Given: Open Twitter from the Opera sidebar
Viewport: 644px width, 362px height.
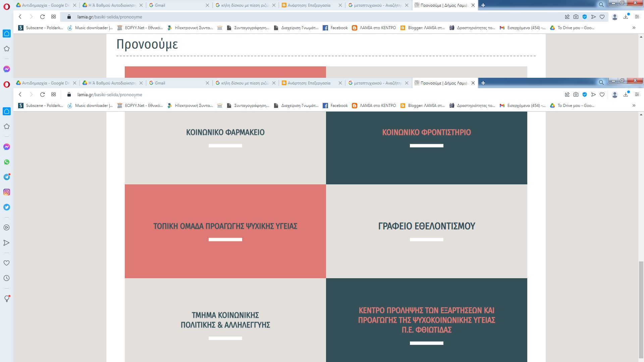Looking at the screenshot, I should (x=6, y=207).
